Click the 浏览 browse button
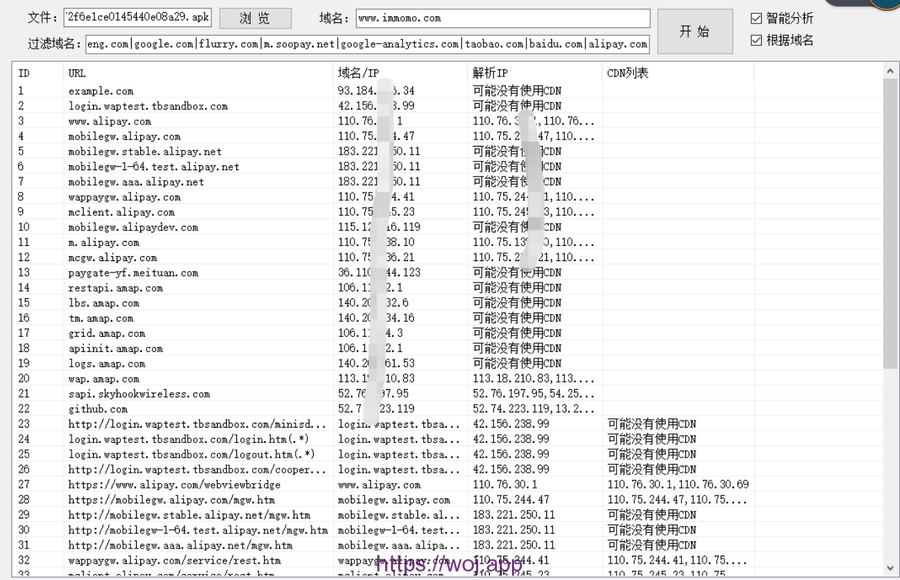 (255, 18)
